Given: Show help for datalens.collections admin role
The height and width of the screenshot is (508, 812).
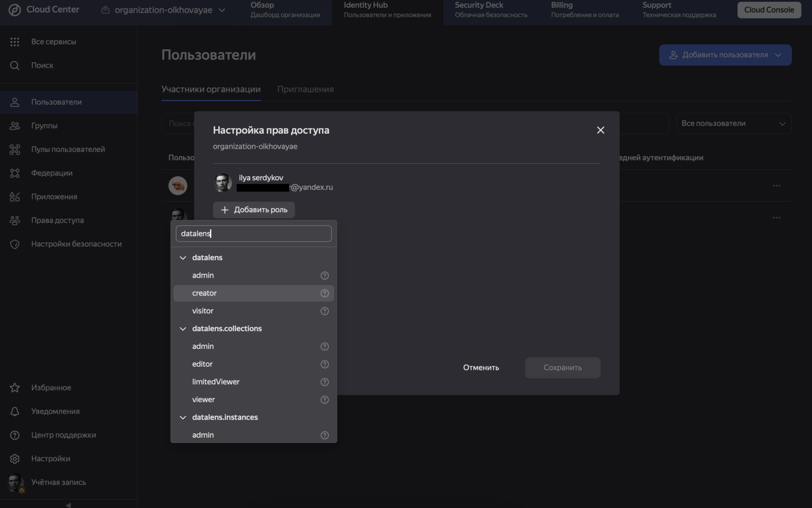Looking at the screenshot, I should pyautogui.click(x=325, y=347).
